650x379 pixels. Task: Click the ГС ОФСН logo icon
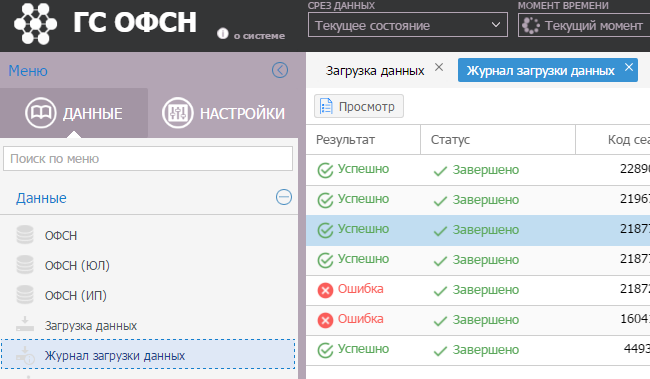(x=35, y=24)
